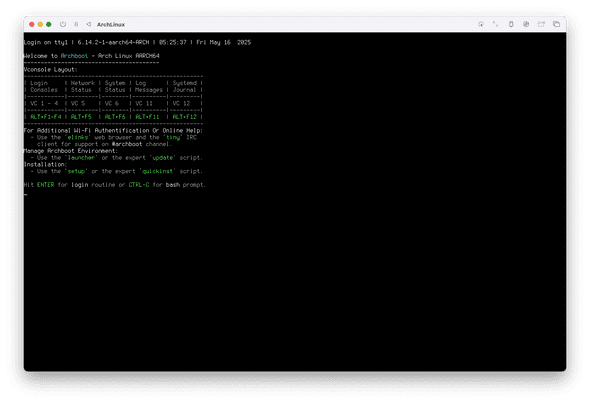Screen dimensions: 590x403
Task: Toggle the capture mouse cursor icon
Action: tap(481, 24)
